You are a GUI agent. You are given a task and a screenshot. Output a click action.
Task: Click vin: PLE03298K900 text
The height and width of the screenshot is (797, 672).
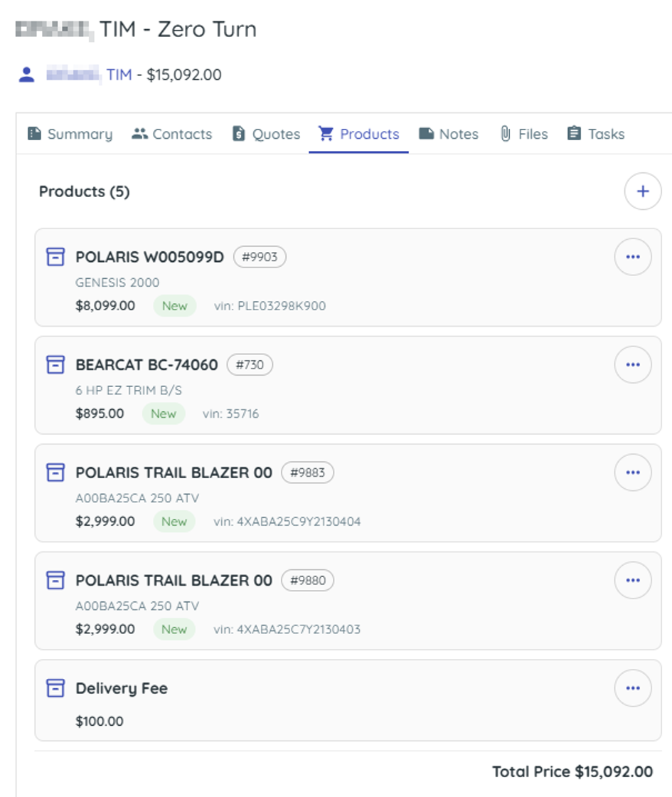pyautogui.click(x=270, y=306)
